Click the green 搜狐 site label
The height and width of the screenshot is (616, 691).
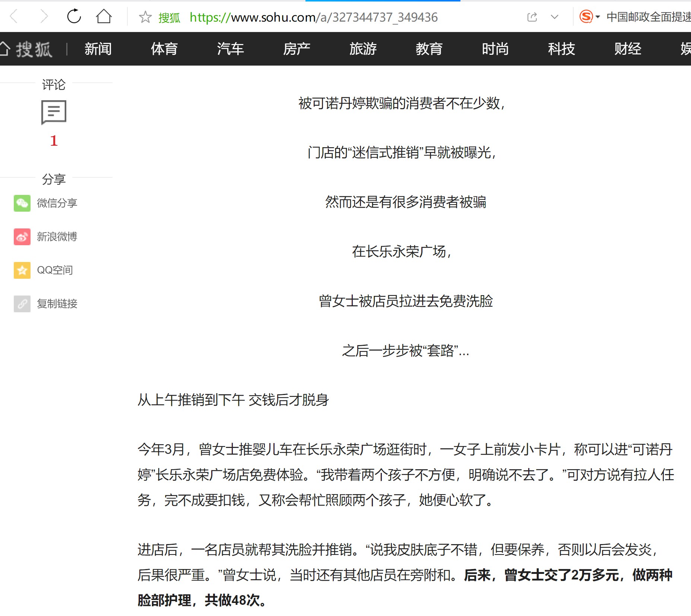coord(169,18)
